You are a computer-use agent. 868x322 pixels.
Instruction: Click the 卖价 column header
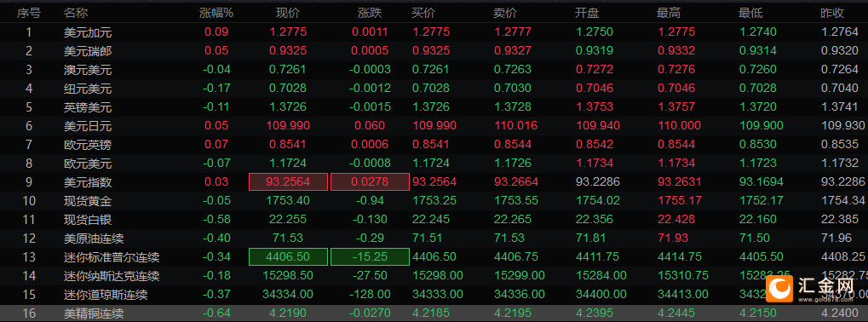(x=505, y=13)
